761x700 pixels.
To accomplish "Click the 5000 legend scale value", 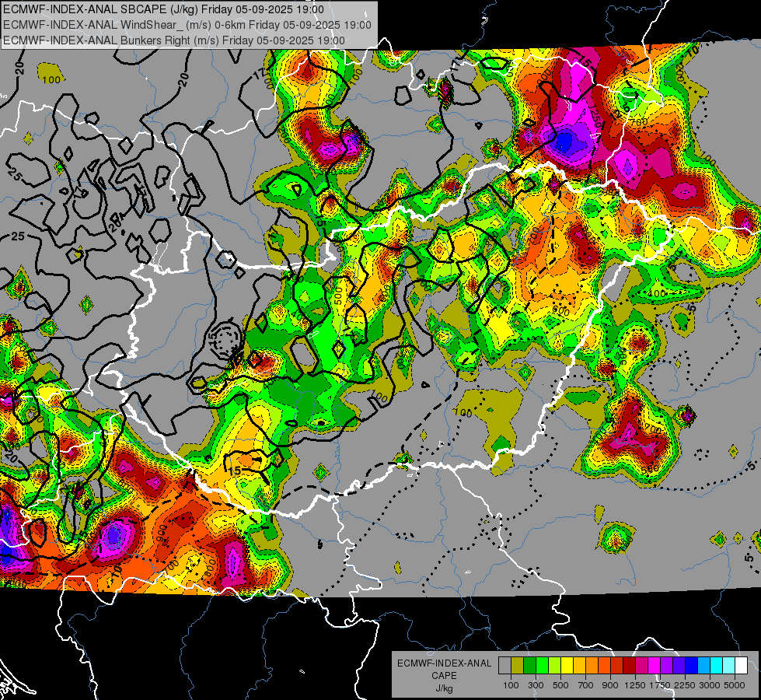I will coord(735,685).
